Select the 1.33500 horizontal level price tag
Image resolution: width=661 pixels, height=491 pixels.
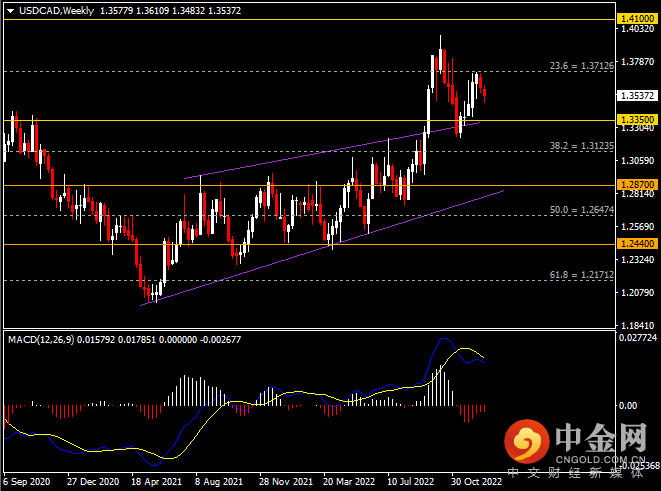click(637, 119)
